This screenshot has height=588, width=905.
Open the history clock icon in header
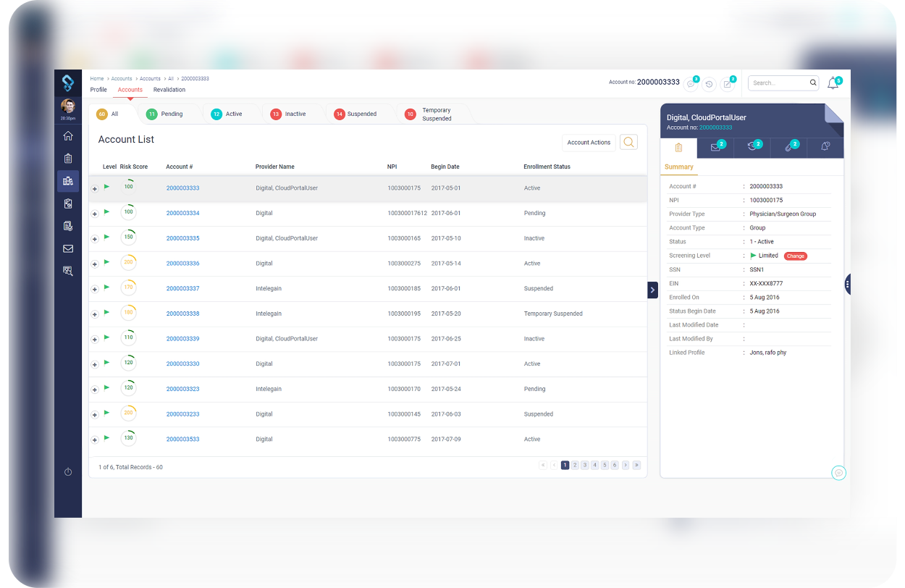click(710, 84)
